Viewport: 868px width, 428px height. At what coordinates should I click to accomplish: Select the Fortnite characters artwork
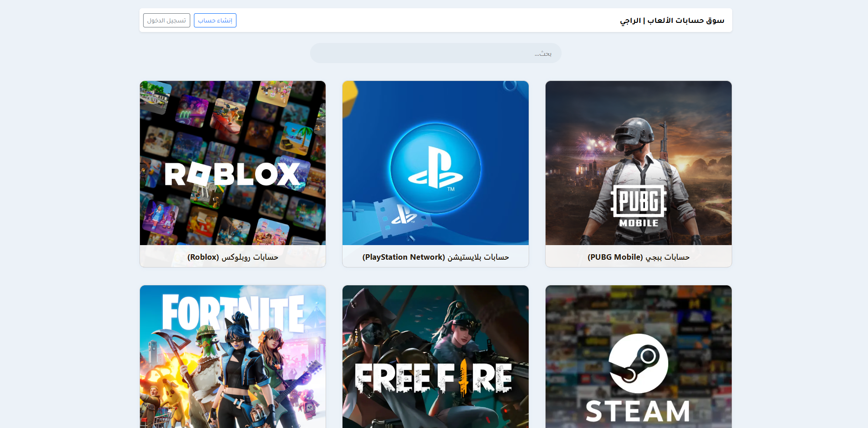click(x=233, y=380)
